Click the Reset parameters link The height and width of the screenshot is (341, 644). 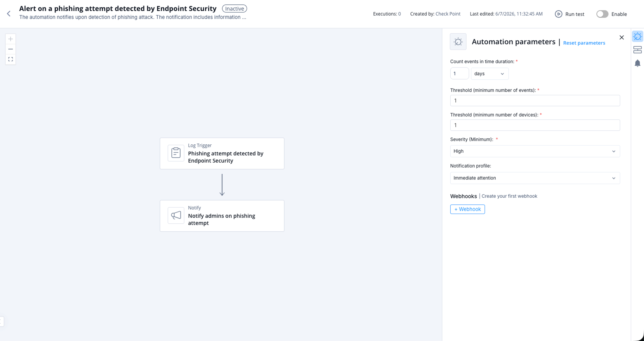tap(584, 43)
